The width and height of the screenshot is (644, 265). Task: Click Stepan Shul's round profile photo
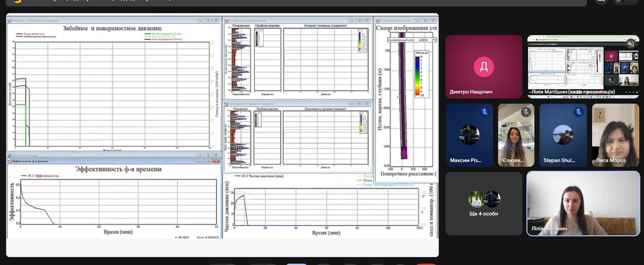pos(563,135)
